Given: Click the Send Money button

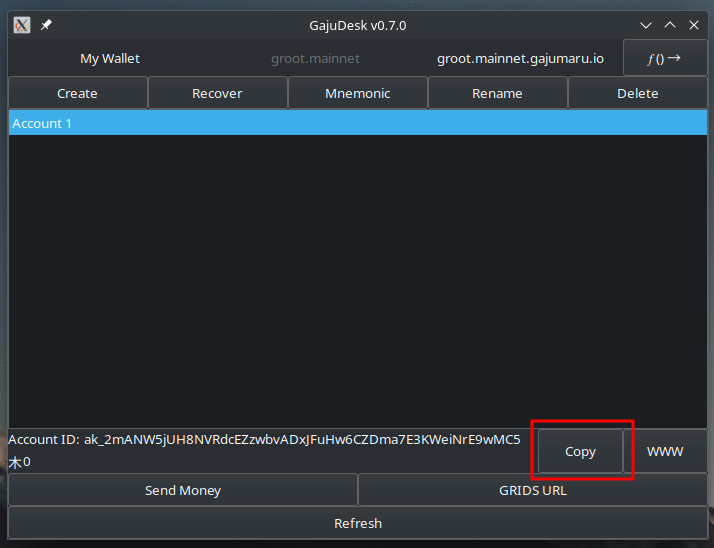Looking at the screenshot, I should click(183, 490).
